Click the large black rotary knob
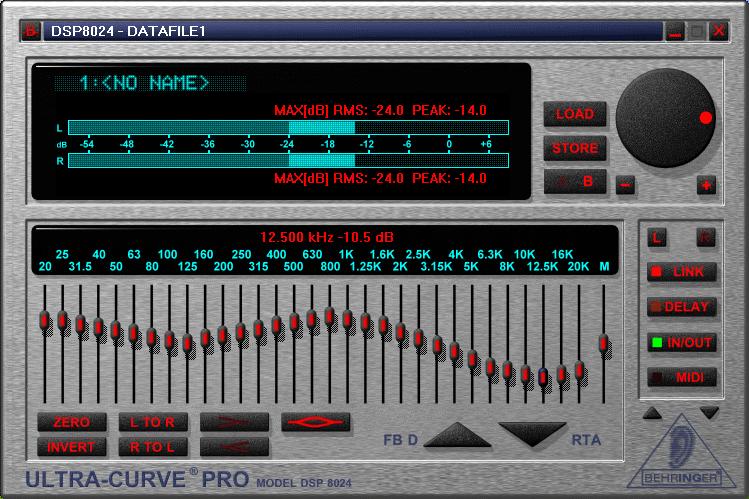The width and height of the screenshot is (749, 499). pos(665,118)
